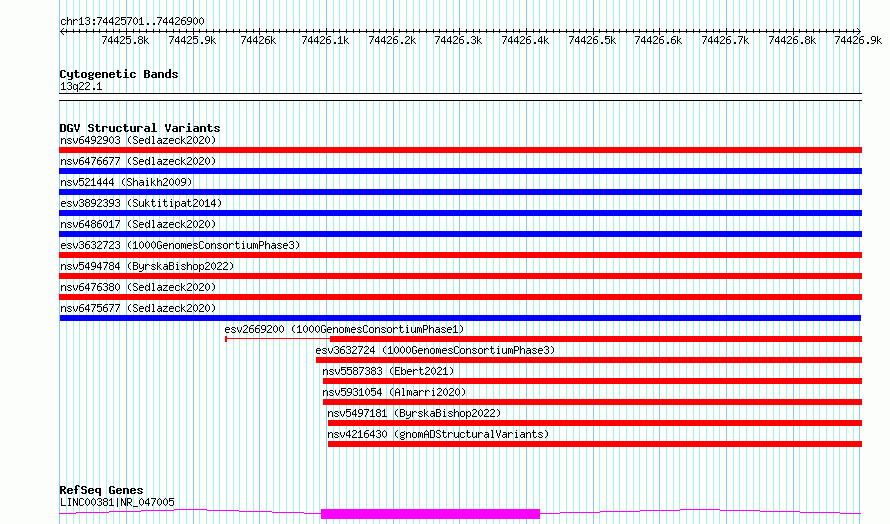Click ruler tick labeled 74425.8k
The height and width of the screenshot is (524, 890).
click(x=125, y=40)
